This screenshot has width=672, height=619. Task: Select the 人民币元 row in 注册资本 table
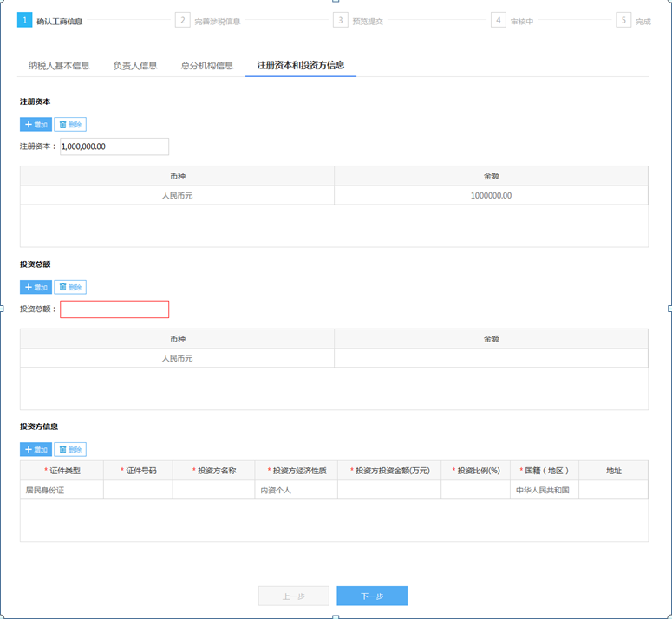177,196
